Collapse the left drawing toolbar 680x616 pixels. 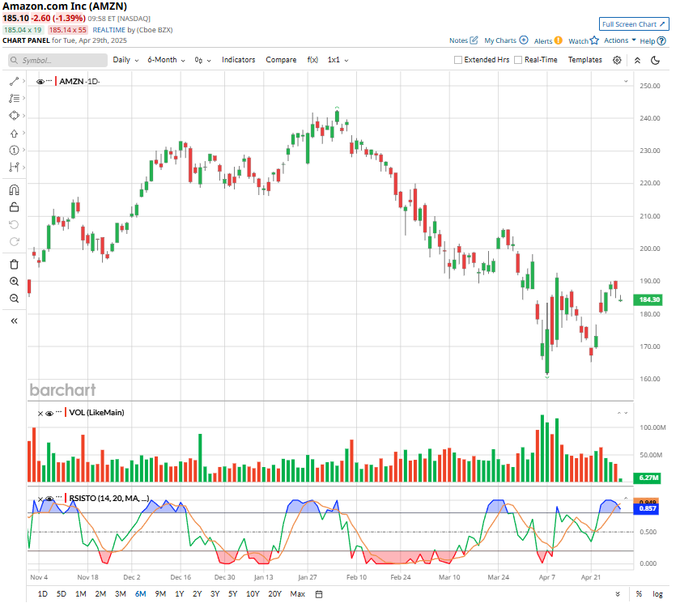point(14,321)
